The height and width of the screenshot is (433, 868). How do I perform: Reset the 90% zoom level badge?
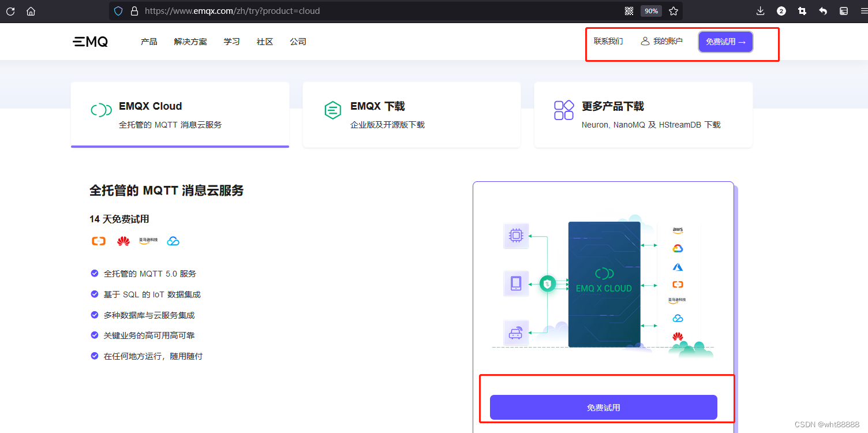point(651,11)
